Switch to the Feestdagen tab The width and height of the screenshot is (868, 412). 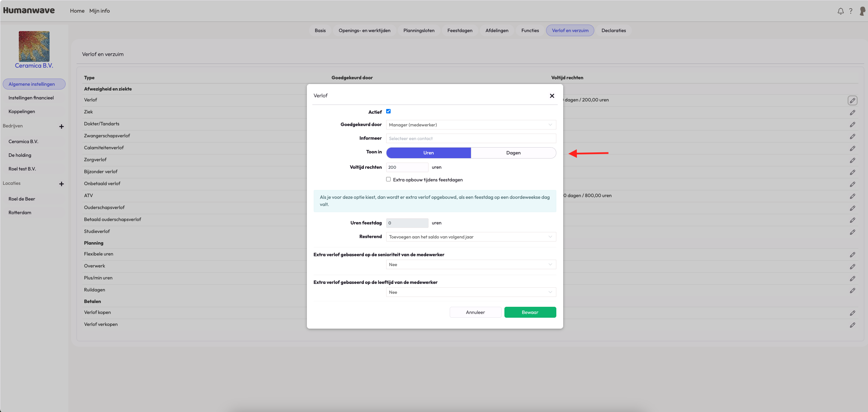460,30
